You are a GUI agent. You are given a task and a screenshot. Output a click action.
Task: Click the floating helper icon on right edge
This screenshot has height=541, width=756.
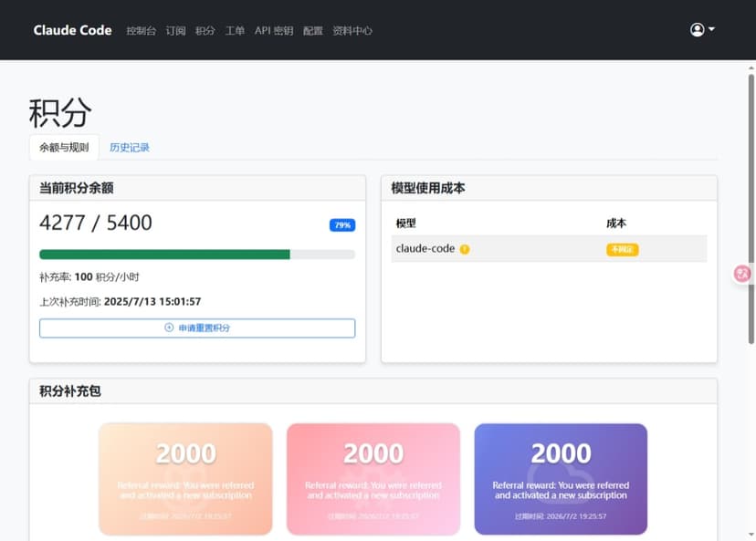click(741, 274)
